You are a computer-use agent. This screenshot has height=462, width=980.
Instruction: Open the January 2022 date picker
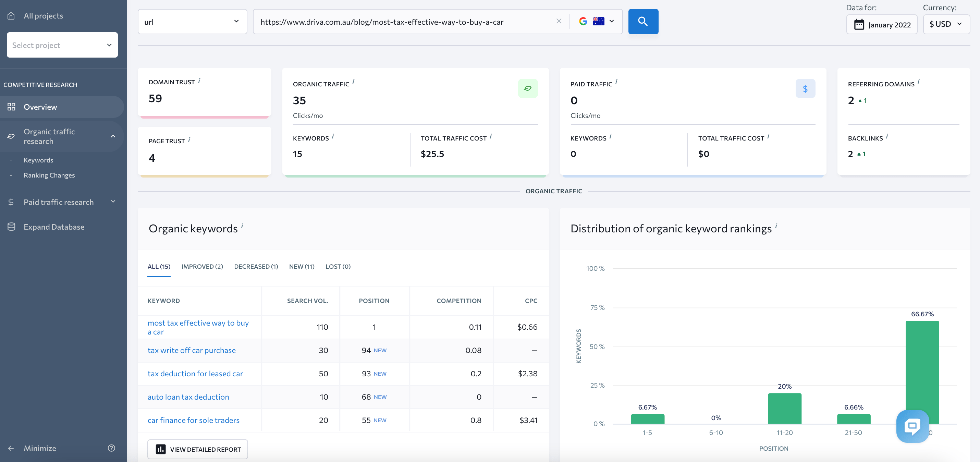pos(882,24)
